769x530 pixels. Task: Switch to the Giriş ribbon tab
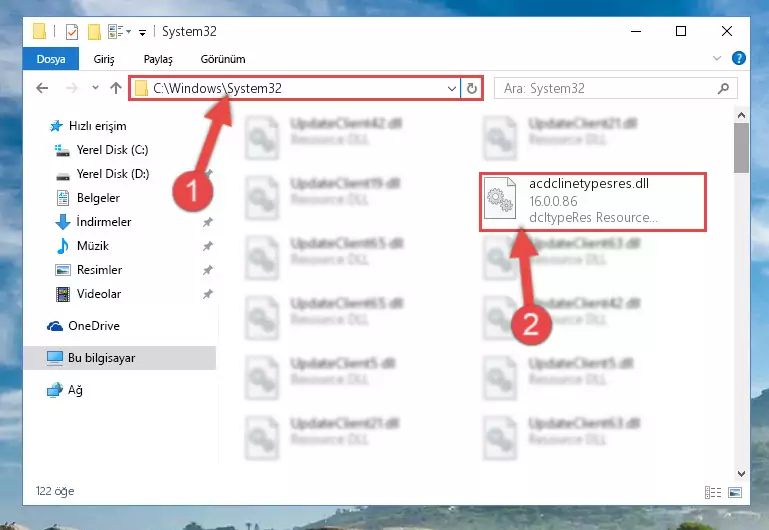point(103,59)
